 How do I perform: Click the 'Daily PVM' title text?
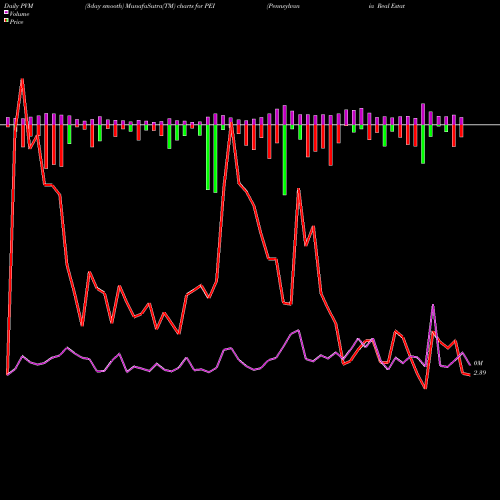19,6
